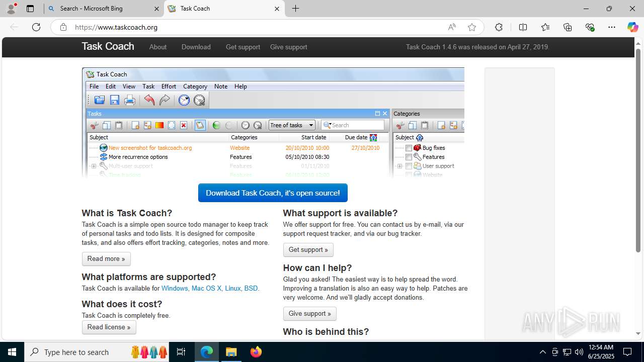Viewport: 644px width, 362px height.
Task: Click the Task Coach site logo text
Action: [x=108, y=46]
